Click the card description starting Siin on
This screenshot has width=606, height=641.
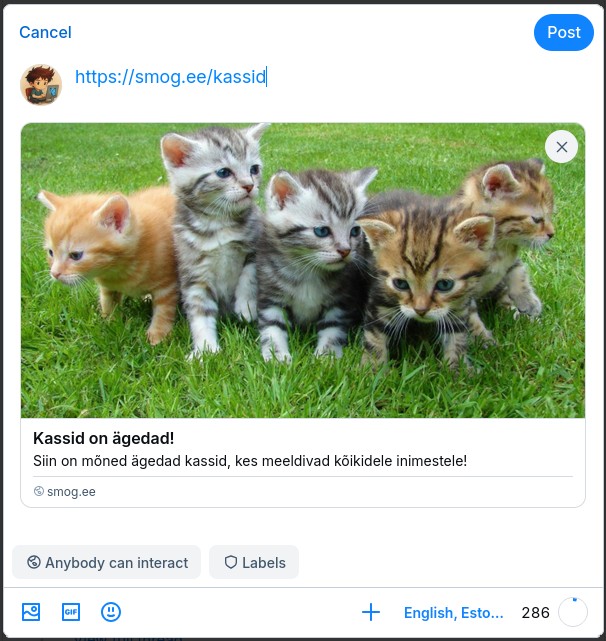250,461
